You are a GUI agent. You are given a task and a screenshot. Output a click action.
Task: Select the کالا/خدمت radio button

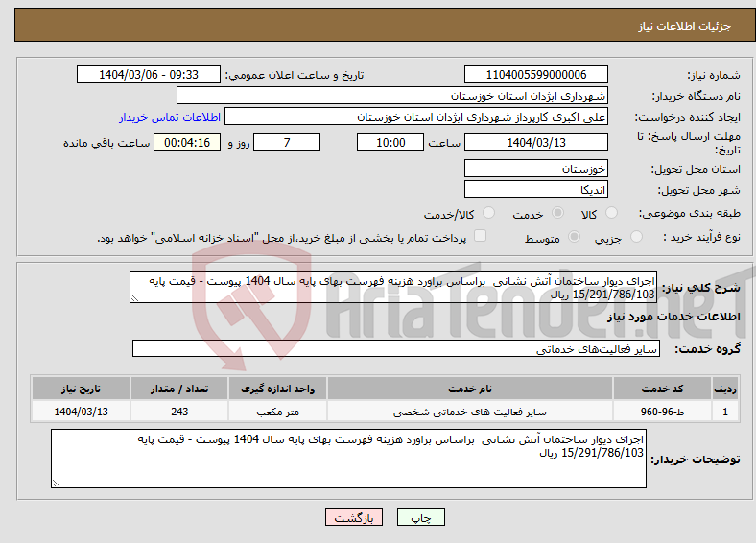[x=489, y=213]
